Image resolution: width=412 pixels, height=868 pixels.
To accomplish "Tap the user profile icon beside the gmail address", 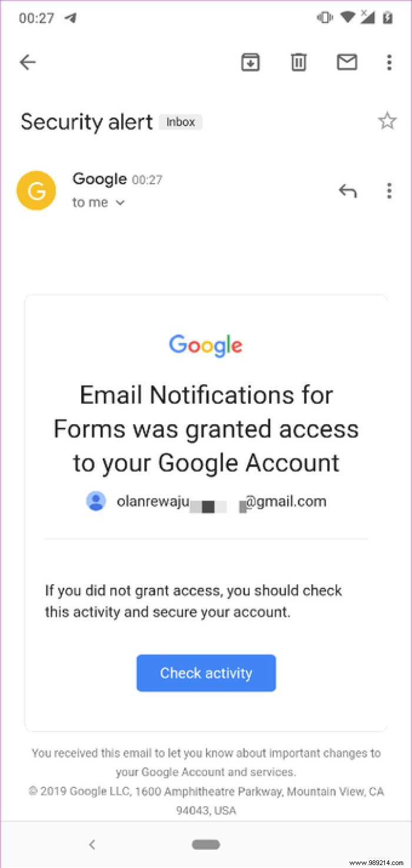I will click(x=96, y=501).
